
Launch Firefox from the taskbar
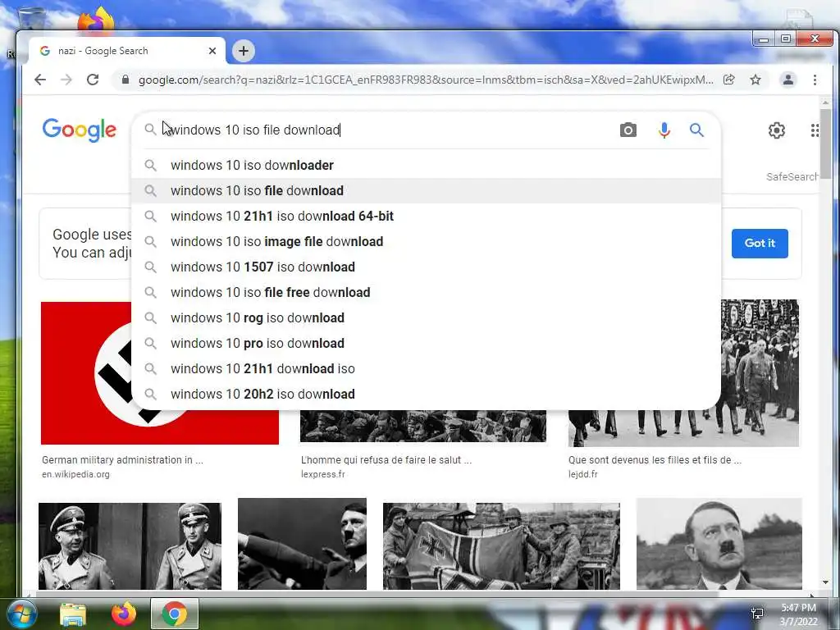click(x=124, y=614)
